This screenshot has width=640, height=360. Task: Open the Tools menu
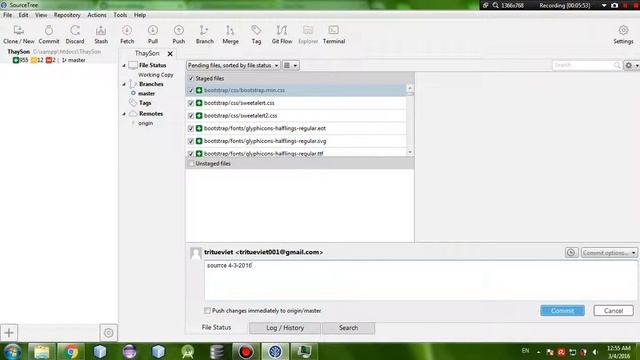point(120,15)
